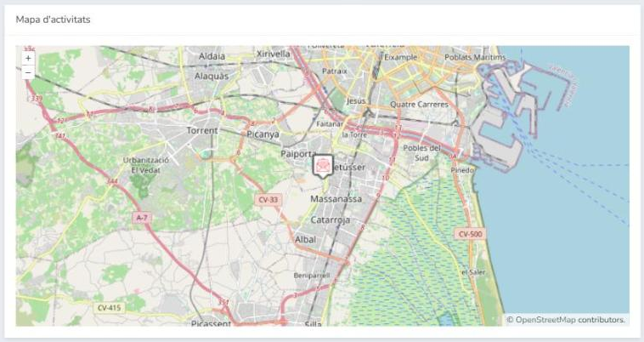Click the Mapa d'activitats heading
This screenshot has height=342, width=644.
tap(53, 20)
